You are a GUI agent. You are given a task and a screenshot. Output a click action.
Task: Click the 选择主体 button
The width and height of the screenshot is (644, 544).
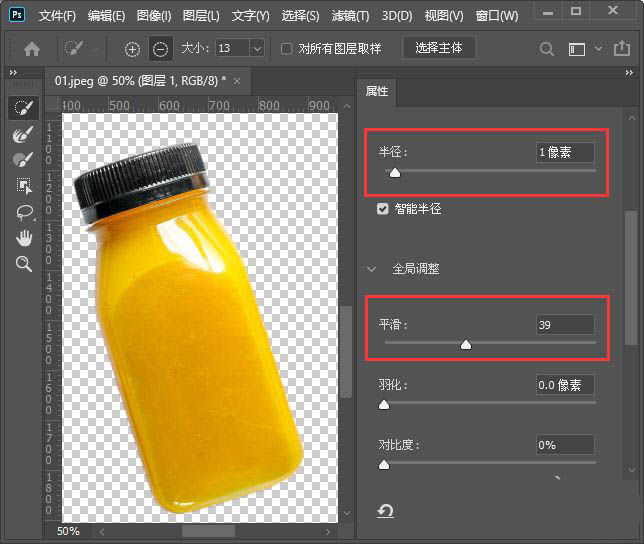point(439,48)
